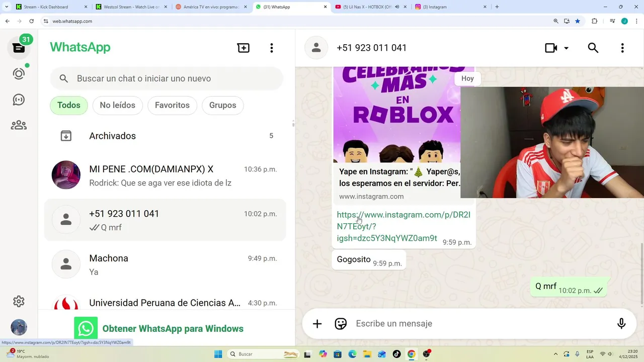The height and width of the screenshot is (362, 644).
Task: Click the address bar URL
Action: point(72,21)
